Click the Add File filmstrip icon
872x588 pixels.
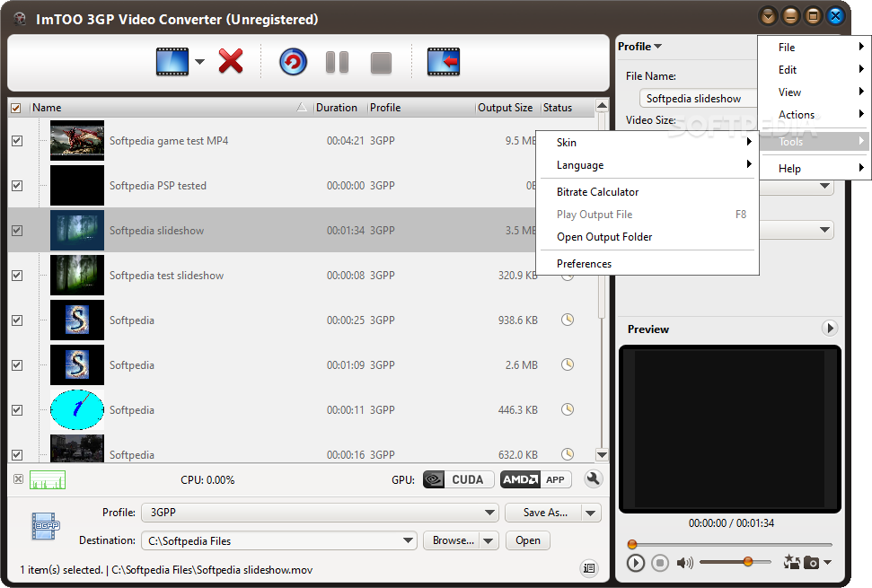[172, 62]
